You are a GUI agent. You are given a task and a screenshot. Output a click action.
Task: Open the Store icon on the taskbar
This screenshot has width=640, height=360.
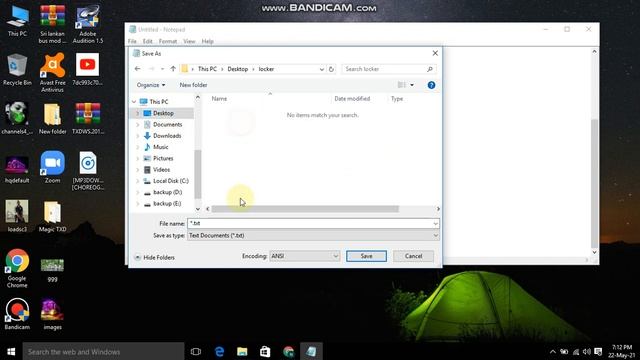(x=265, y=351)
